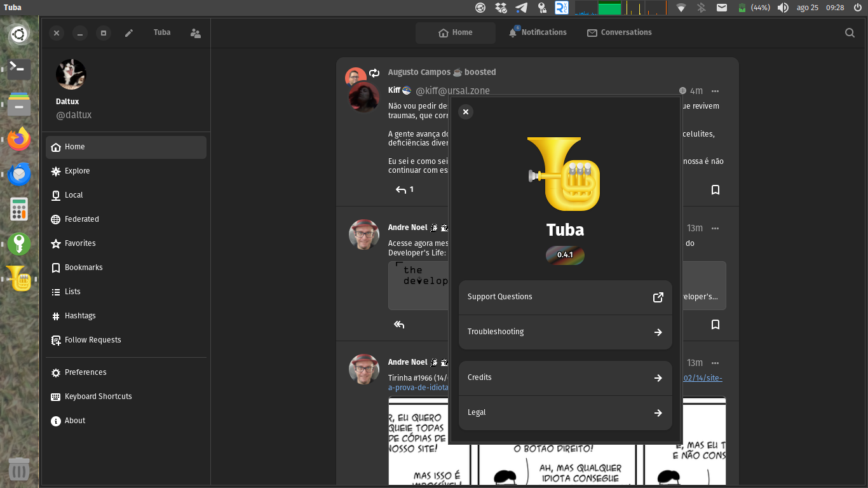Open more options on first Andre Noel post
Image resolution: width=868 pixels, height=488 pixels.
[x=715, y=228]
